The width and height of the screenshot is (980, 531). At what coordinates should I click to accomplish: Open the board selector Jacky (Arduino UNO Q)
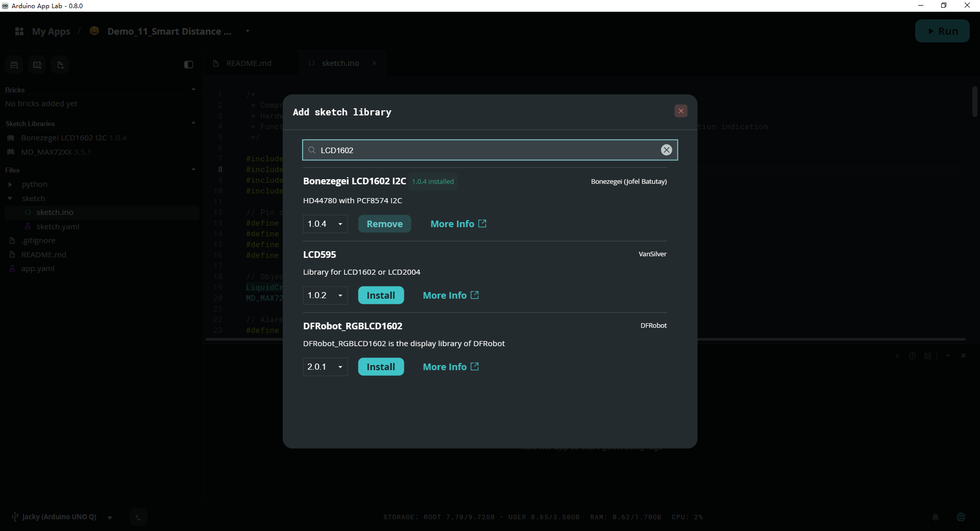point(62,517)
